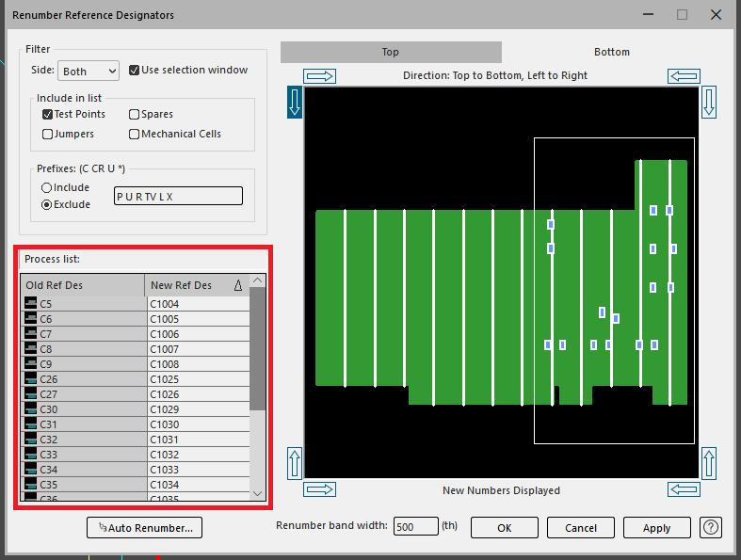The image size is (741, 560).
Task: Click down arrow at preview's upper right side
Action: [x=709, y=102]
